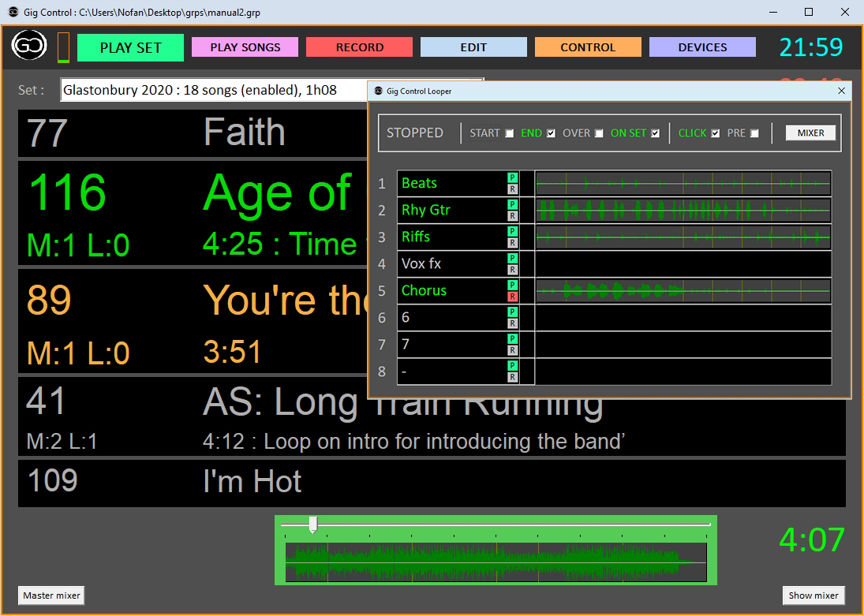The width and height of the screenshot is (864, 616).
Task: Switch to the PLAY SET tab
Action: pos(131,47)
